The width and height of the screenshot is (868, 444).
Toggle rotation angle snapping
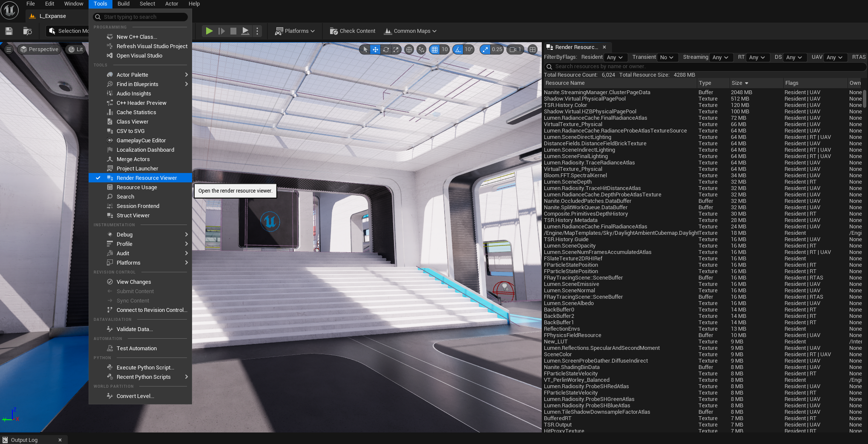(x=458, y=49)
